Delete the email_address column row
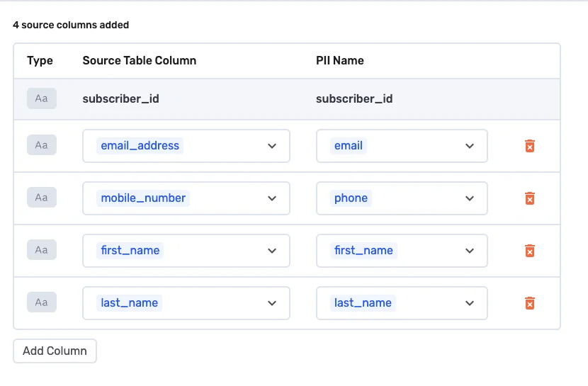Image resolution: width=588 pixels, height=386 pixels. [529, 146]
